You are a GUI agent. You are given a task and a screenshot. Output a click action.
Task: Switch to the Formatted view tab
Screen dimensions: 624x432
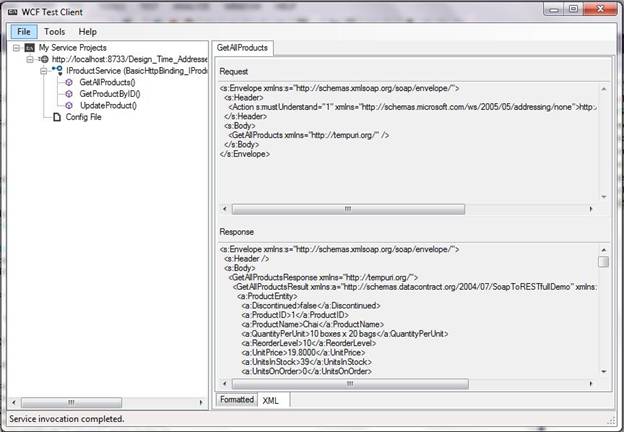[237, 399]
